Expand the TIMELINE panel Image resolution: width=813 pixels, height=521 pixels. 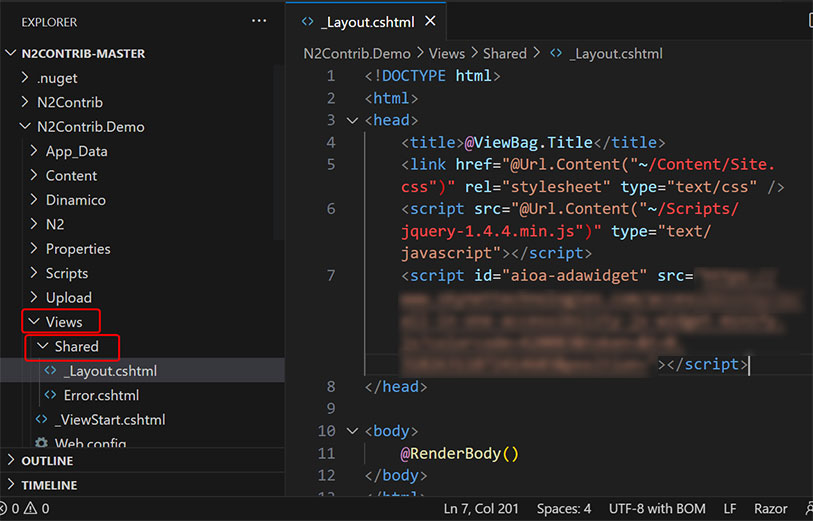(48, 485)
